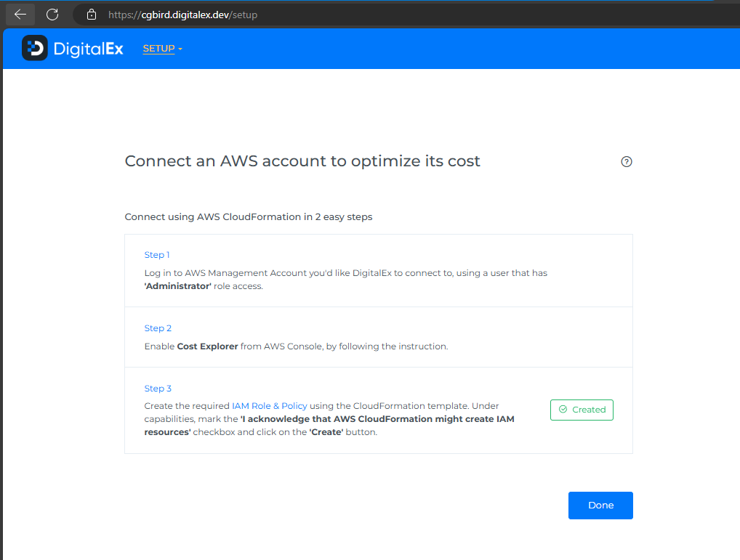Click the 'Connect an AWS account' page heading
The image size is (740, 560).
tap(302, 161)
